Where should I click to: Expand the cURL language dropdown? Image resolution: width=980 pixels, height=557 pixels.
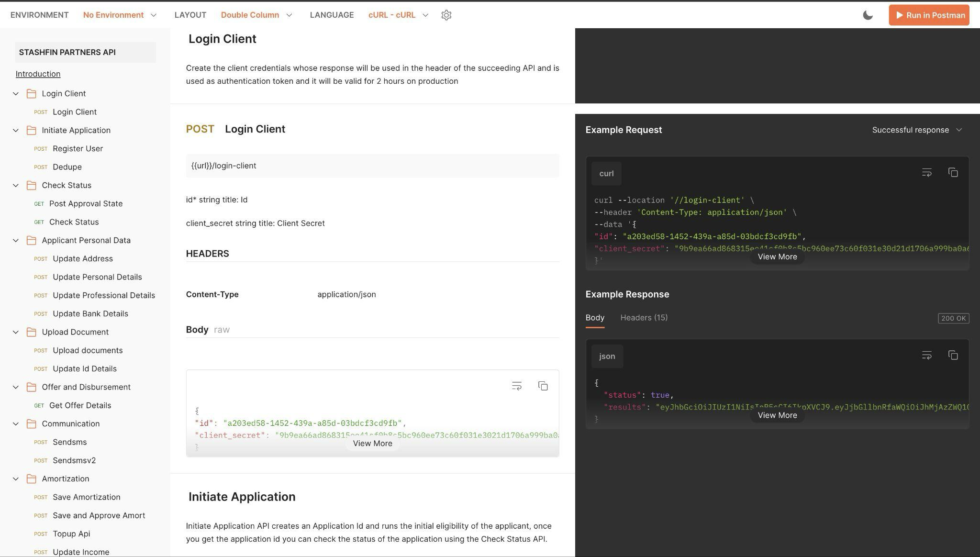pyautogui.click(x=425, y=15)
